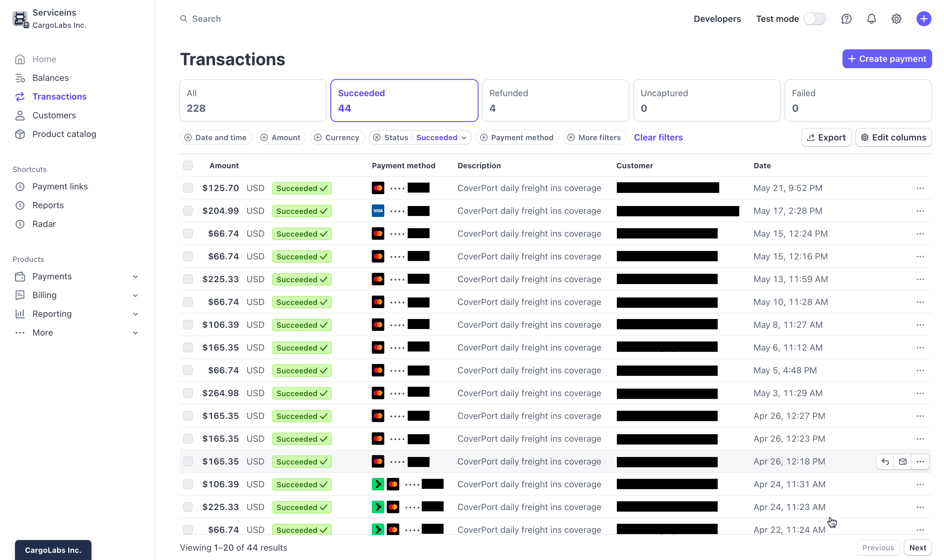Remove Status filter via its x icon
Viewport: 944px width, 560px height.
click(x=376, y=138)
